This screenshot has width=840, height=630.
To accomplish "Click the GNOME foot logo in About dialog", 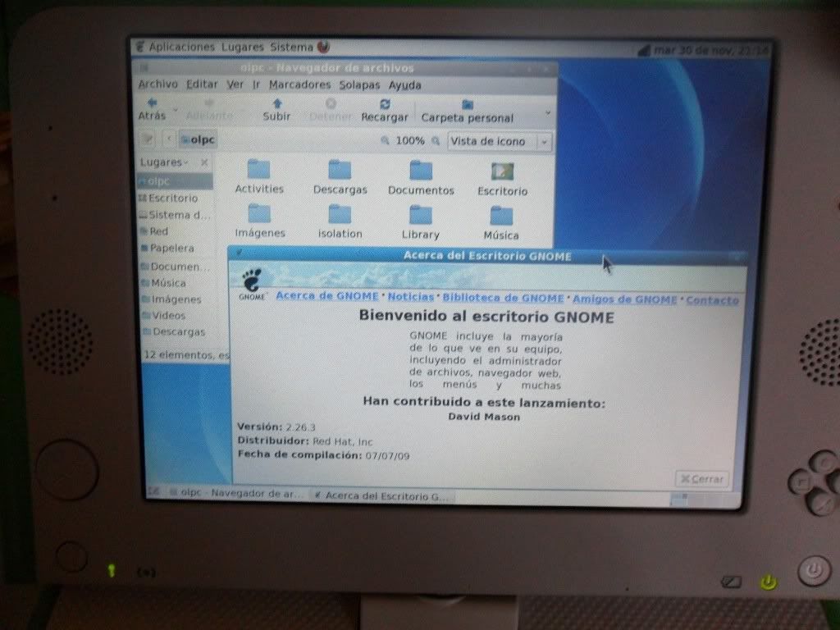I will click(252, 285).
